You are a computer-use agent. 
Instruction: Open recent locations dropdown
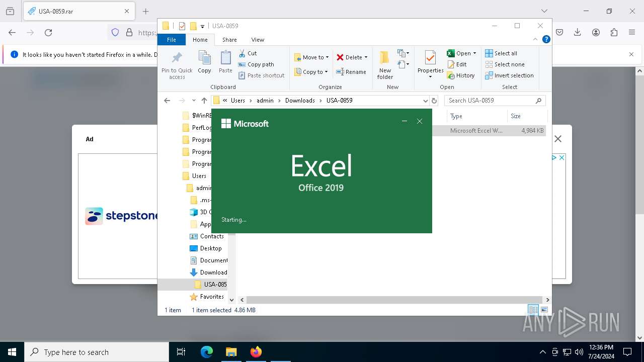click(194, 101)
